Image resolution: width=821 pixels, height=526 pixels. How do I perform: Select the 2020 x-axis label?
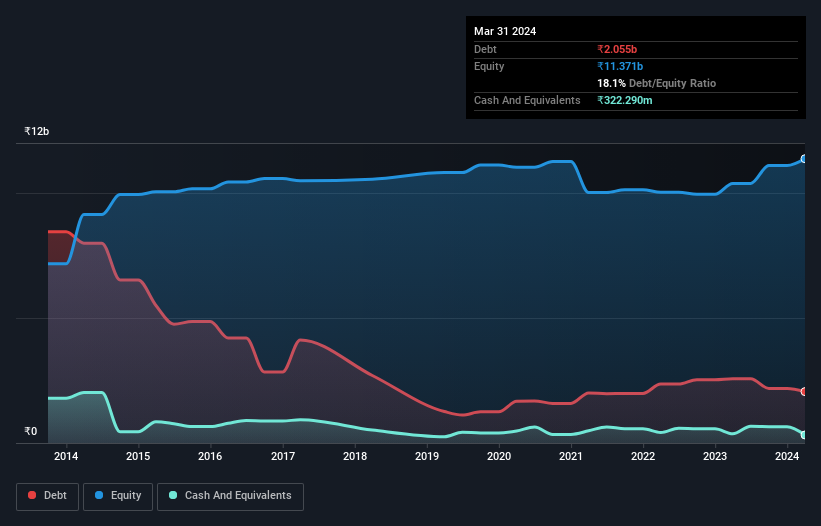pos(499,456)
